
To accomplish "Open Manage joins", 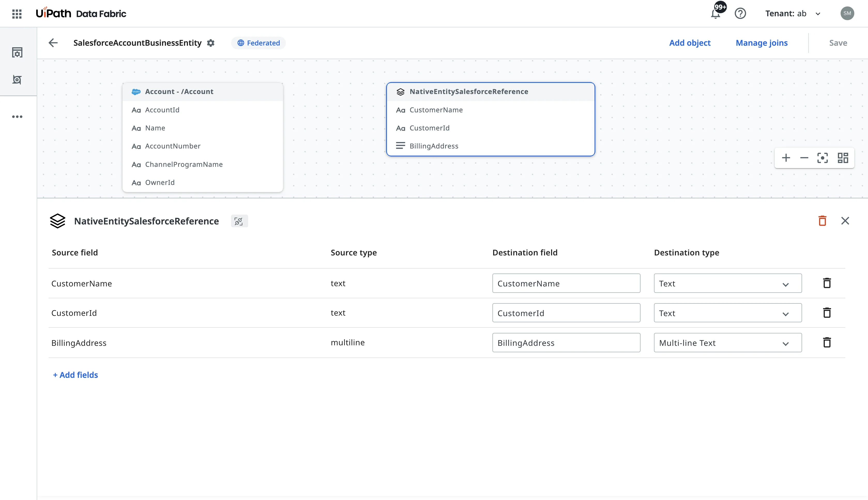I will [x=762, y=43].
